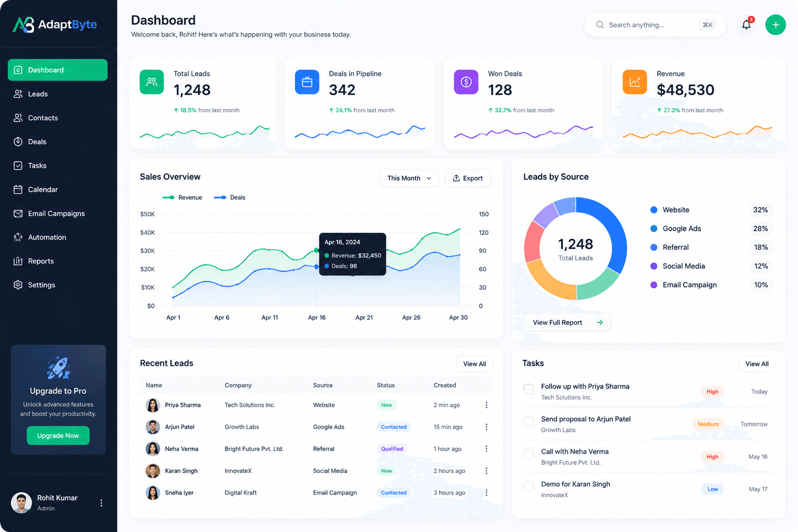Viewport: 798px width, 532px height.
Task: Click Digital Kraft company cell
Action: coord(241,493)
